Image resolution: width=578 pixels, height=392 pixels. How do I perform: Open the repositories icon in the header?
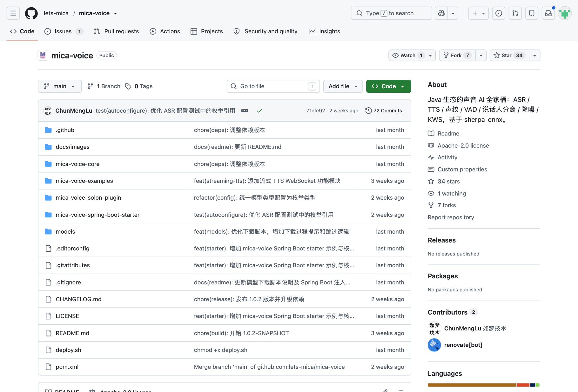pos(532,13)
